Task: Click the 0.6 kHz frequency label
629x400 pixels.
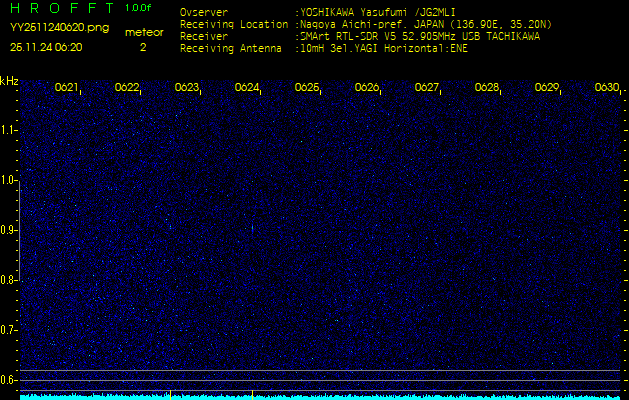Action: [8, 380]
